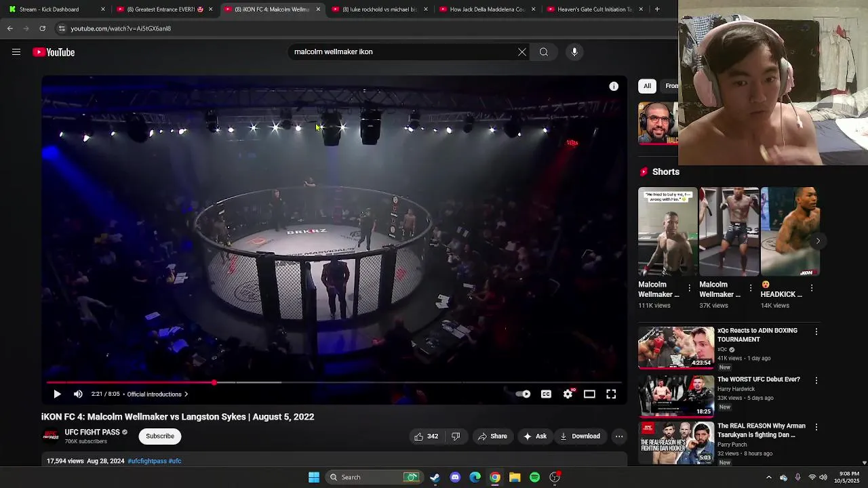Open the #ufcfightpass hashtag
The width and height of the screenshot is (868, 488).
[x=147, y=461]
